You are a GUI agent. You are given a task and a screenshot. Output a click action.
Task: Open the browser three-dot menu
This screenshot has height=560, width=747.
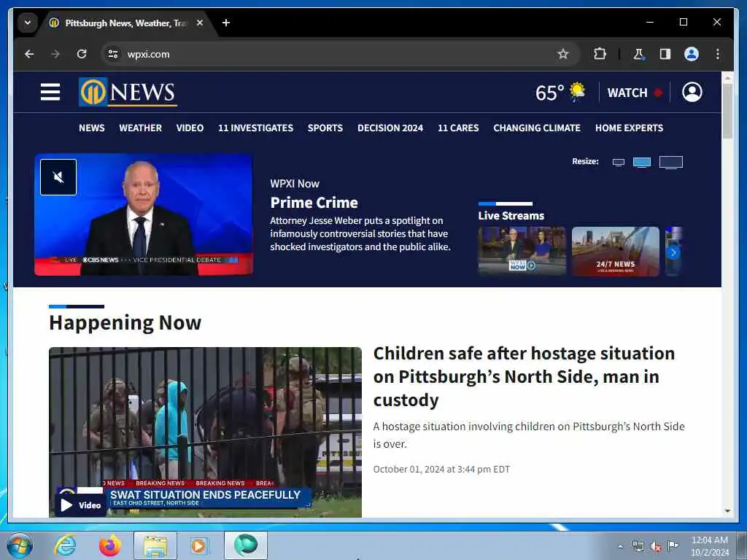click(x=718, y=54)
